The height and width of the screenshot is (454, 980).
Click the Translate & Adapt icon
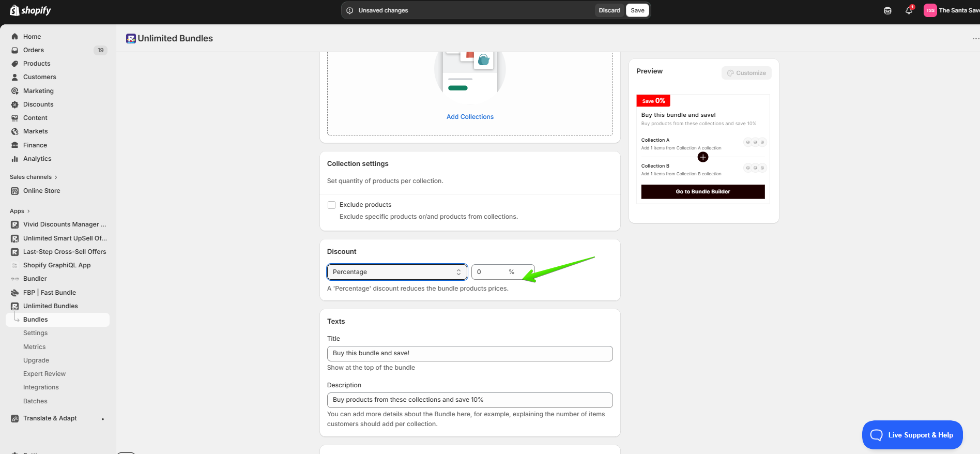coord(15,418)
